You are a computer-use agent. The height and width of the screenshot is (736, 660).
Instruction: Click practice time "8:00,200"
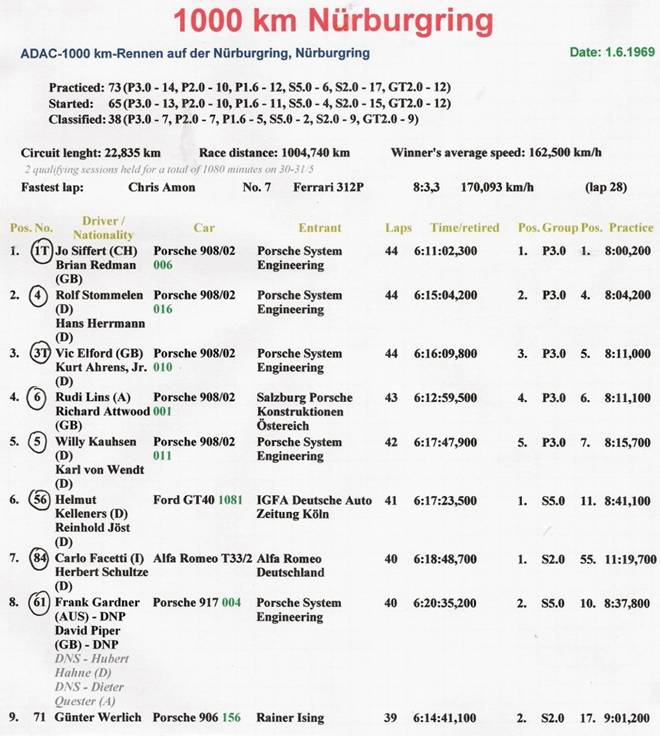pos(628,251)
